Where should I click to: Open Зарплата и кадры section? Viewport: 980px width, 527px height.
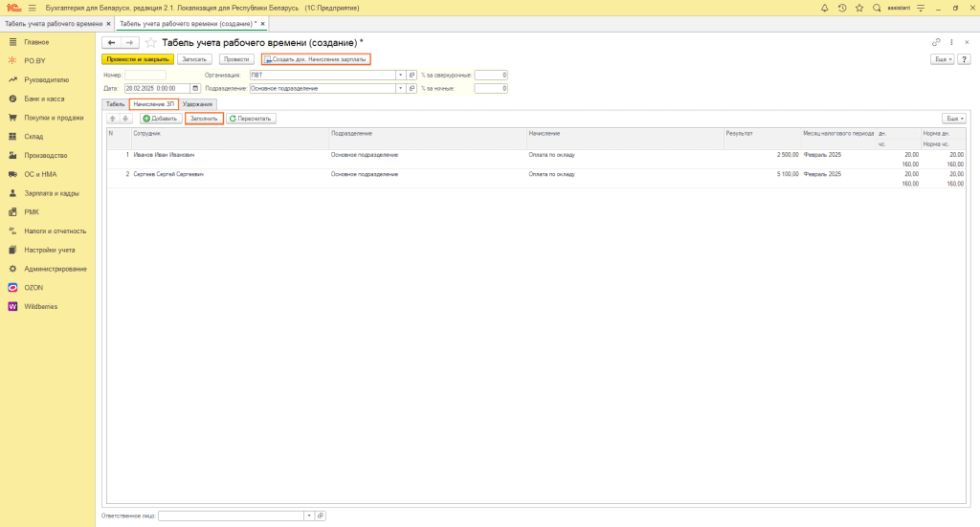52,193
